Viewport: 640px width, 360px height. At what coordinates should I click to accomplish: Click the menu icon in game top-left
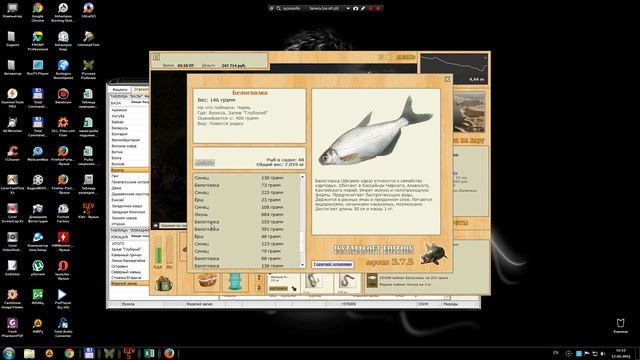pyautogui.click(x=156, y=57)
